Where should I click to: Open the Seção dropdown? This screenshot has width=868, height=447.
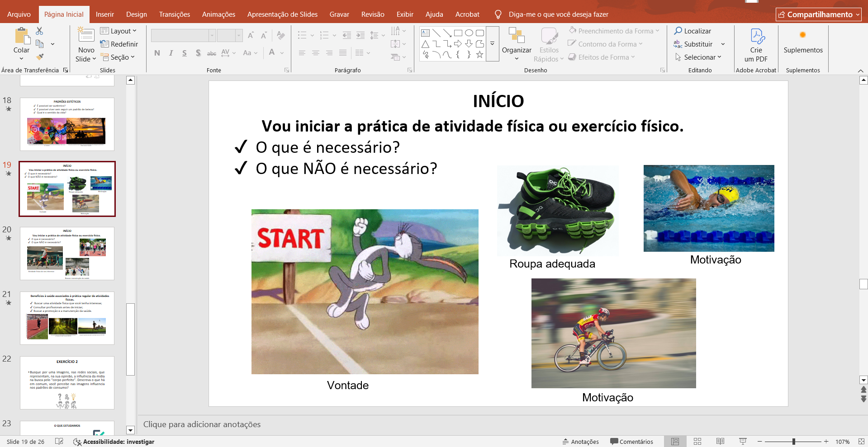coord(117,57)
